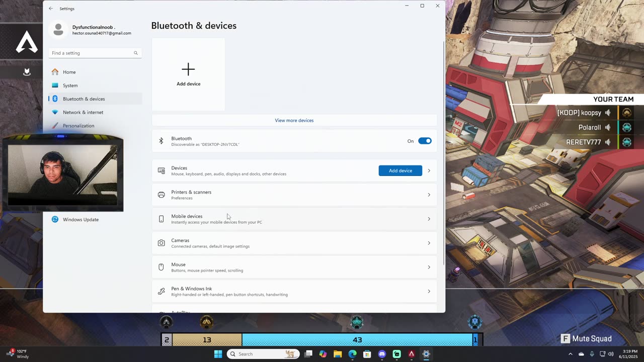Screen dimensions: 644x362
Task: Click the Windows taskbar Search box
Action: (263, 354)
